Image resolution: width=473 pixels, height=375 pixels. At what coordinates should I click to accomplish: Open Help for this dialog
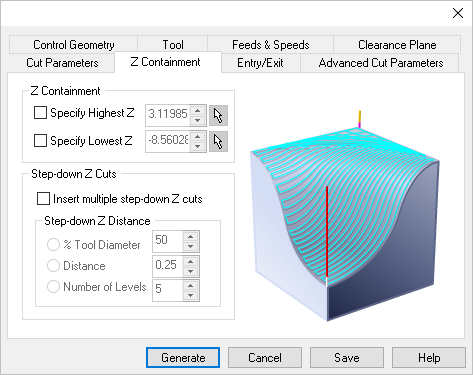(x=429, y=358)
